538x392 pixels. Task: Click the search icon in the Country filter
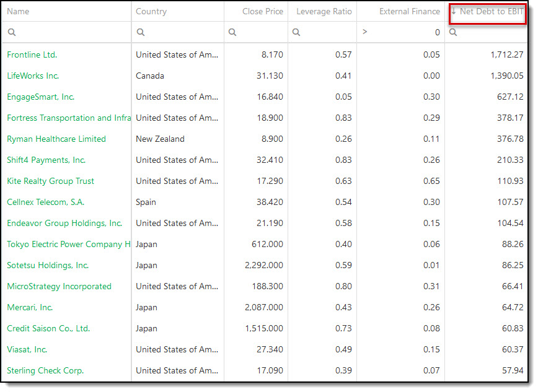[x=141, y=32]
